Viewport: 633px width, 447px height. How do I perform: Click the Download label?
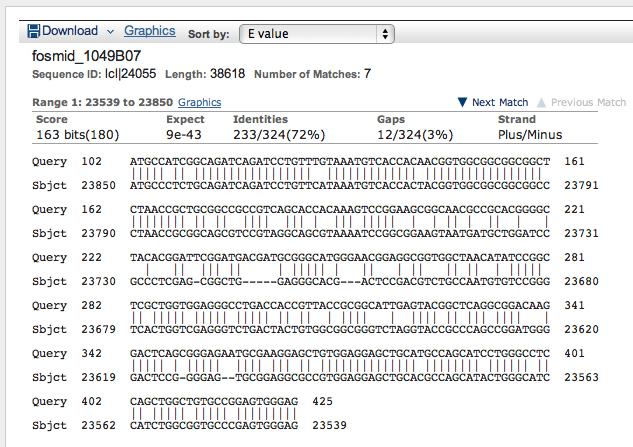[x=70, y=31]
